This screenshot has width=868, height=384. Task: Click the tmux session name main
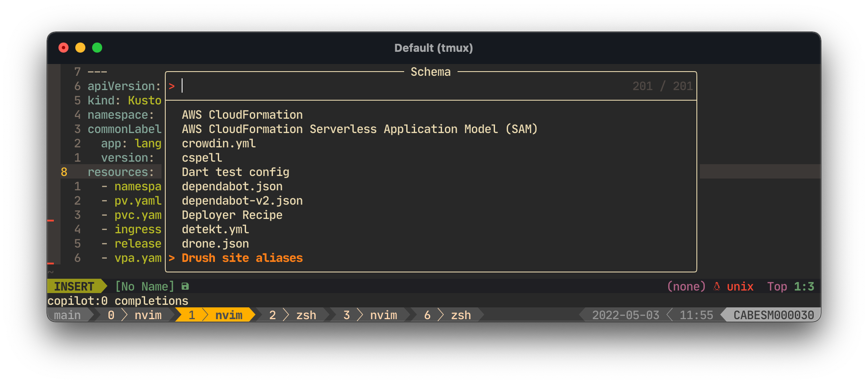pyautogui.click(x=67, y=315)
